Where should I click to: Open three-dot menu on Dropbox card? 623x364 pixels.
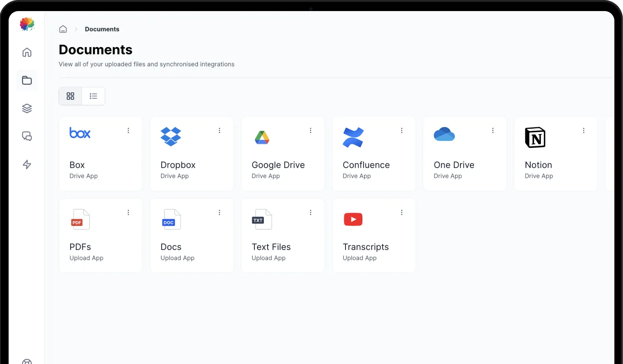point(220,130)
